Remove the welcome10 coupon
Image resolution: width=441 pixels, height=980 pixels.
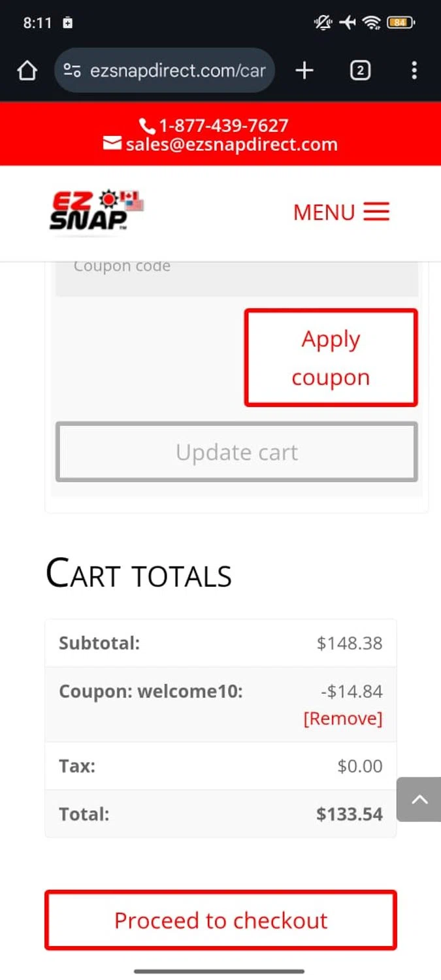coord(342,719)
